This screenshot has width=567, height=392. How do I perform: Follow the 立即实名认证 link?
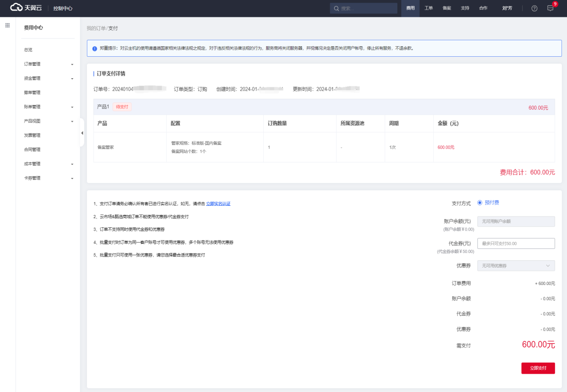[x=218, y=204]
